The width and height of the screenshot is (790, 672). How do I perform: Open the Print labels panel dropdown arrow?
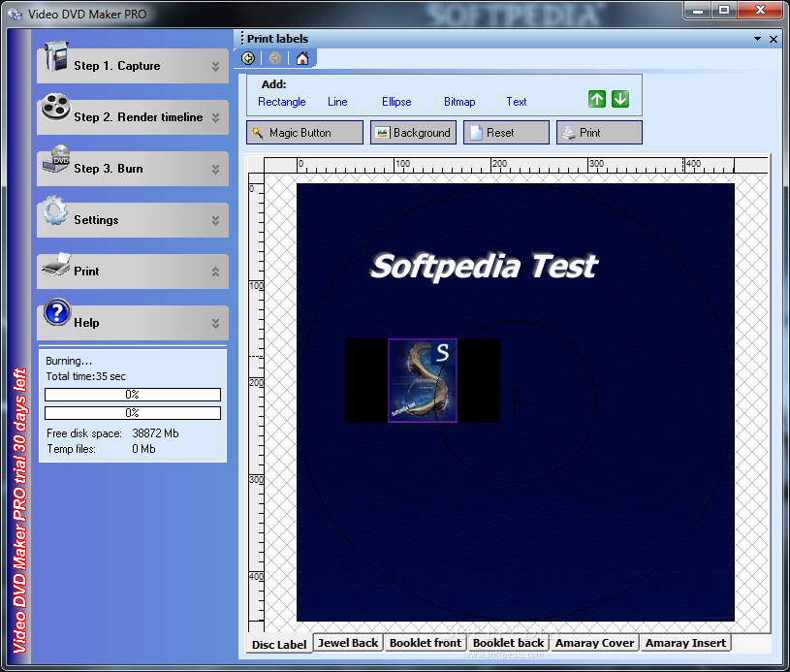pyautogui.click(x=757, y=39)
